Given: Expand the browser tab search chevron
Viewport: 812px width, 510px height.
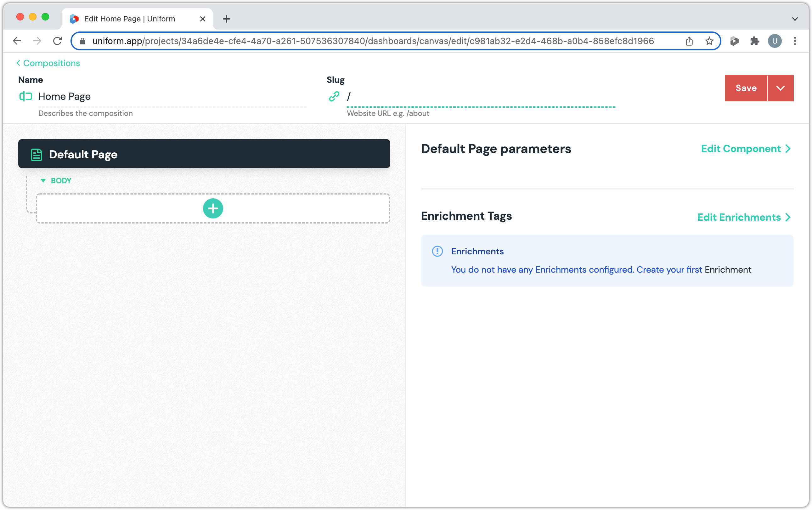Looking at the screenshot, I should click(795, 19).
